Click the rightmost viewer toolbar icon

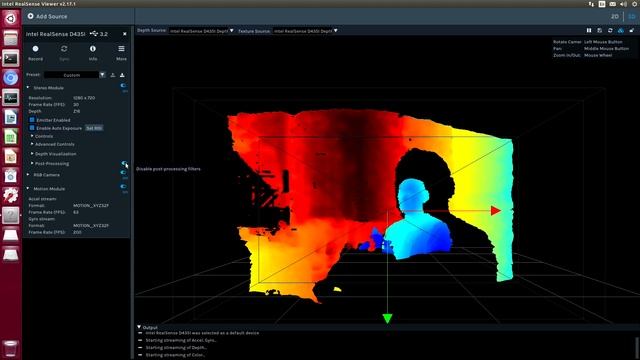[631, 31]
